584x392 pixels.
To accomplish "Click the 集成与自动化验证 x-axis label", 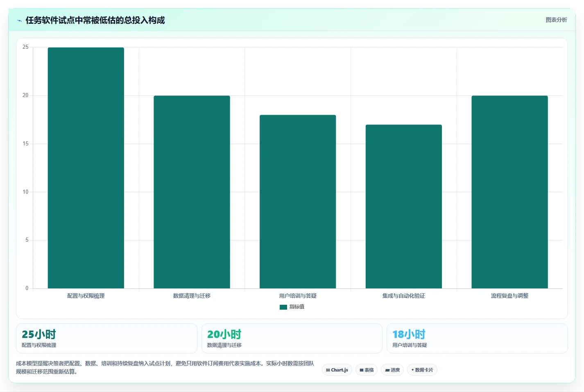I will (404, 296).
